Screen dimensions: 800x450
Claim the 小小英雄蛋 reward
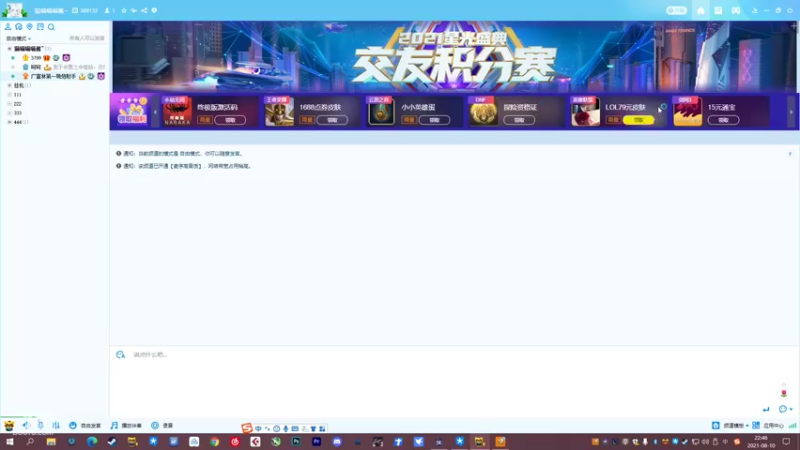point(434,120)
